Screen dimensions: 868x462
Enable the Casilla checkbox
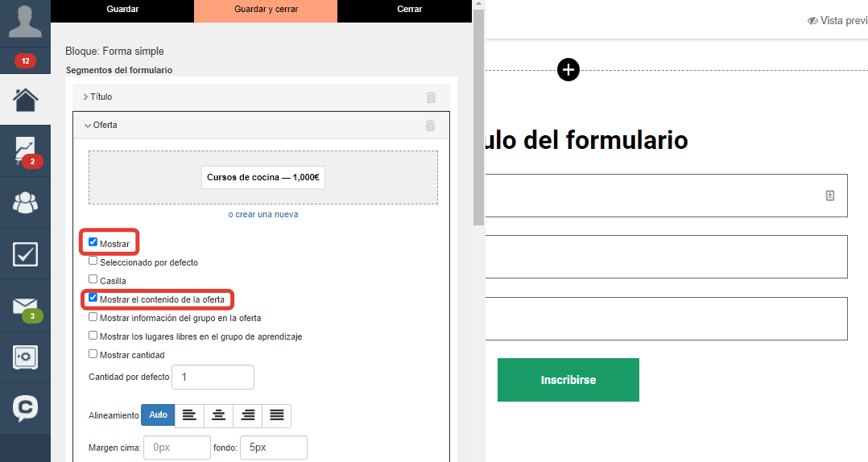pos(93,279)
